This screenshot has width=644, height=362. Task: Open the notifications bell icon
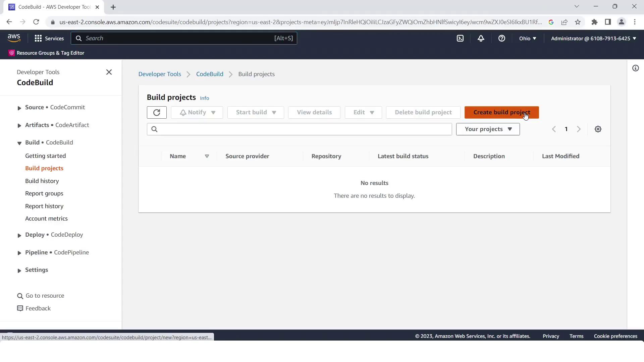tap(481, 39)
